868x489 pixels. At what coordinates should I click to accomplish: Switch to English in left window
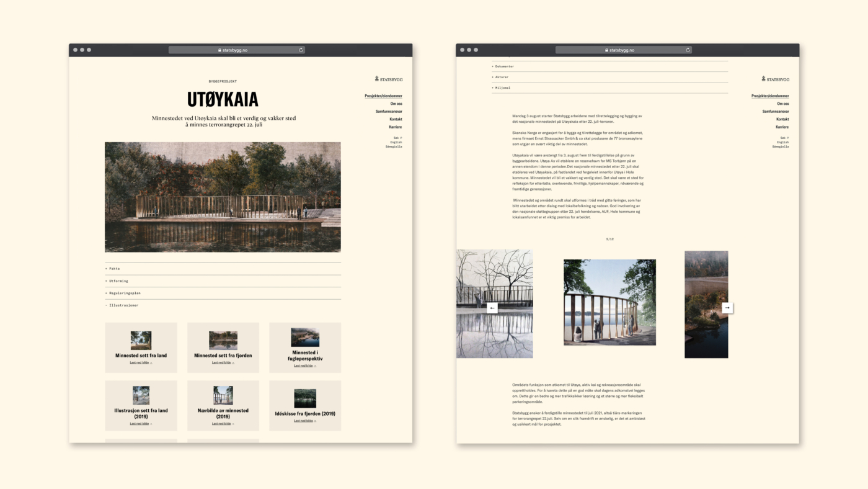[x=396, y=142]
